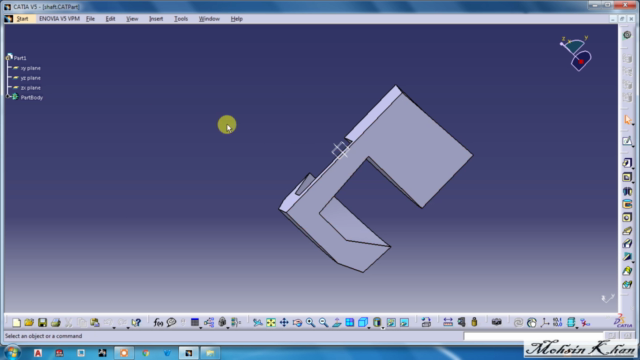The height and width of the screenshot is (360, 640).
Task: Open the Design Table dropdown arrow
Action: click(x=201, y=327)
